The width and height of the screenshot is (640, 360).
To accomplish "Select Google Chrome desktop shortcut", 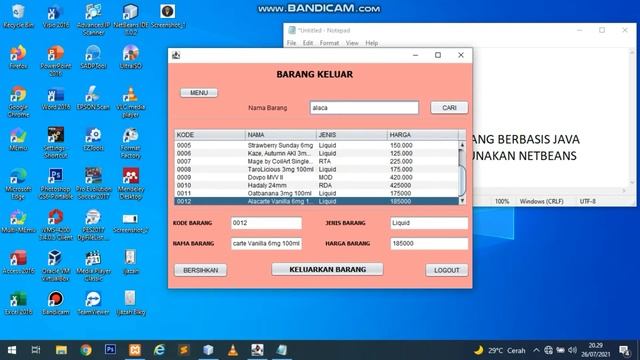I will pyautogui.click(x=18, y=102).
